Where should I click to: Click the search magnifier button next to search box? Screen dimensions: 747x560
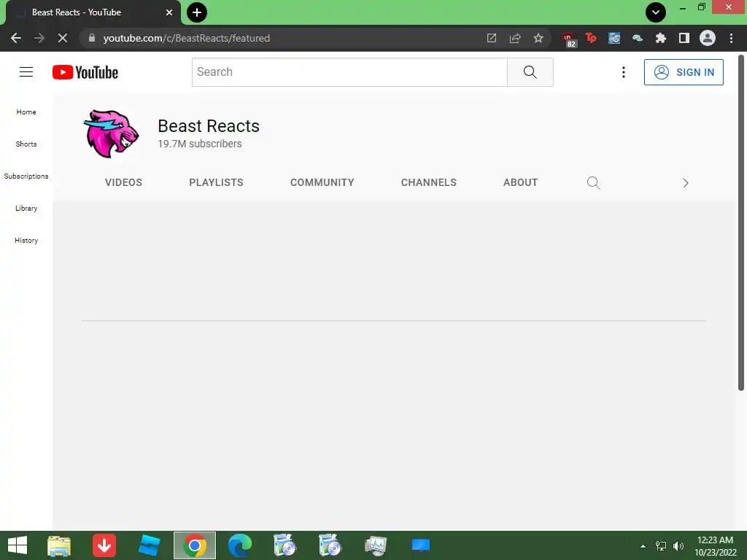(x=530, y=72)
